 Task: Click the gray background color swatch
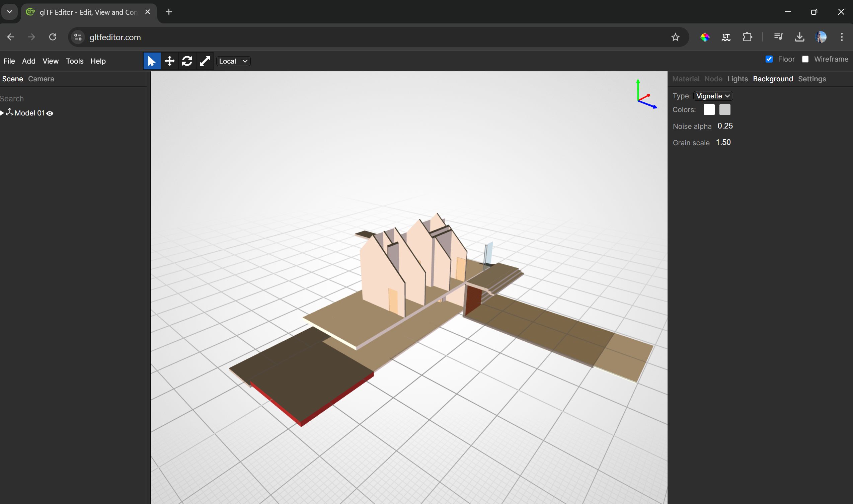[x=724, y=110]
